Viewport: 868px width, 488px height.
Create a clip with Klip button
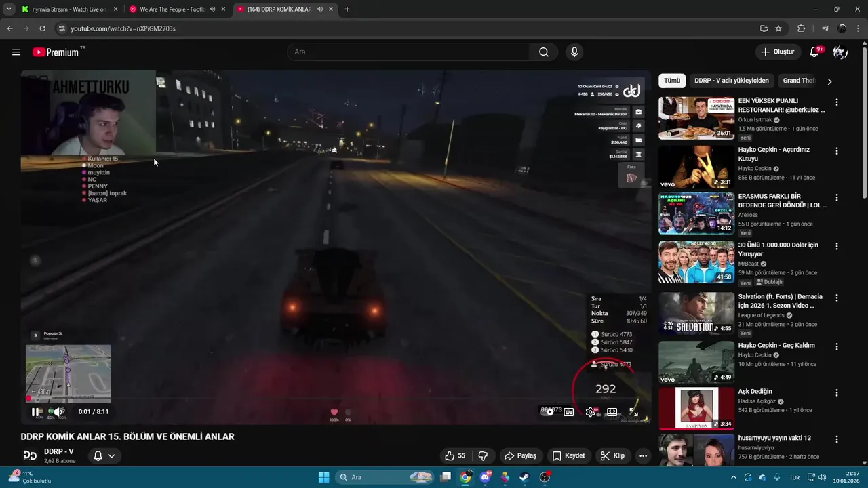point(612,455)
